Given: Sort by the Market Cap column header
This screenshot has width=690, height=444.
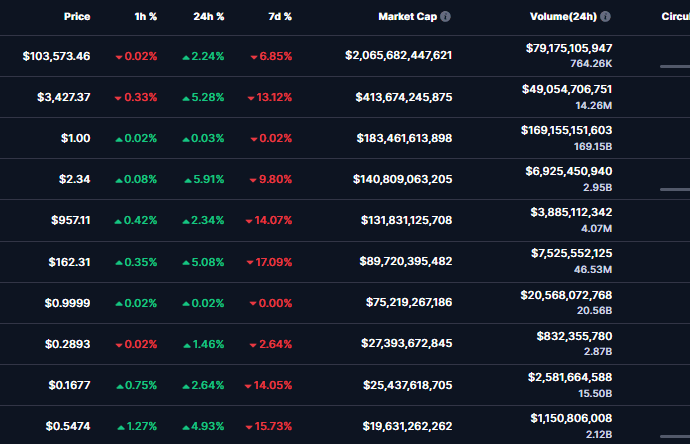Looking at the screenshot, I should pos(406,17).
